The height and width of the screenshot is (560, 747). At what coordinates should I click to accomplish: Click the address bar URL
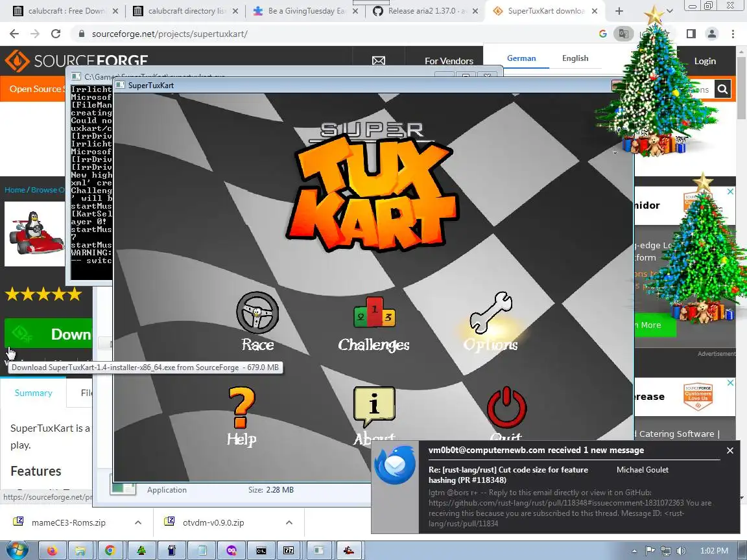pyautogui.click(x=170, y=34)
